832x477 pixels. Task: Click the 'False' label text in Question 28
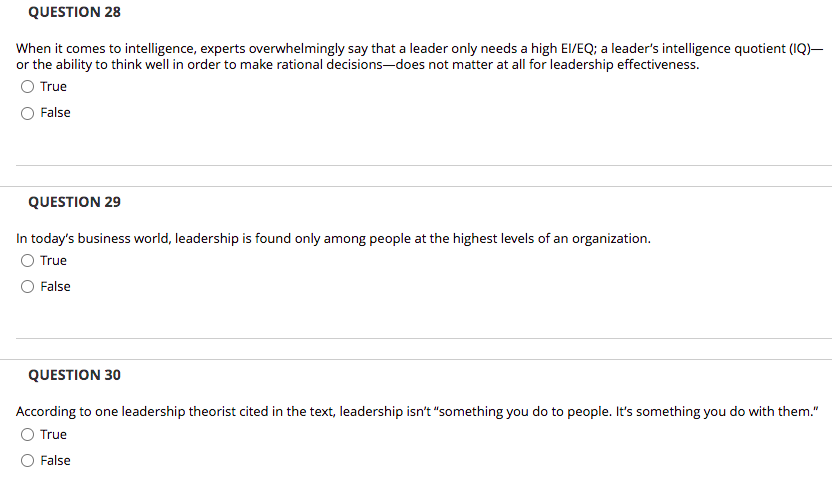(55, 112)
